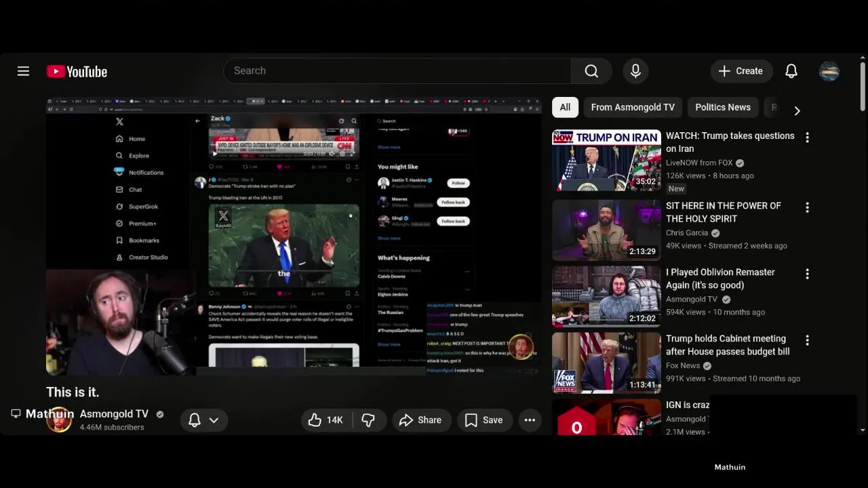Click the search magnifier button

(x=591, y=71)
